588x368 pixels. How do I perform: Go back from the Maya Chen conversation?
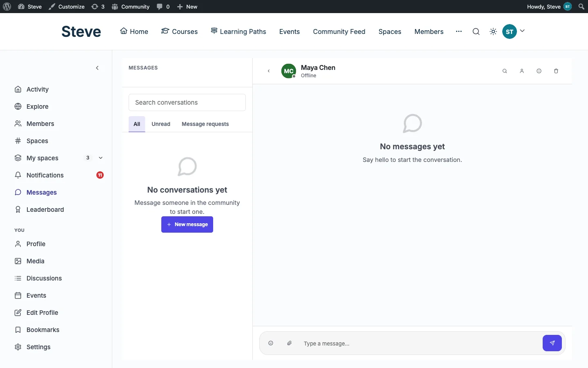pos(269,71)
